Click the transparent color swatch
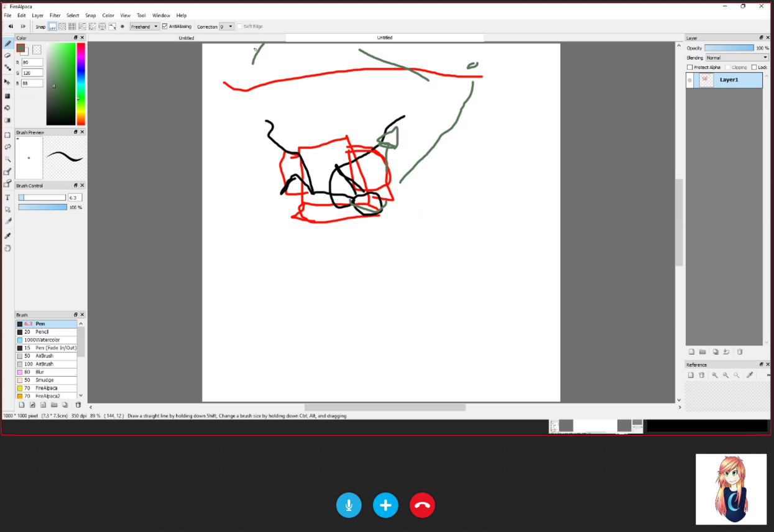The image size is (774, 532). coord(37,50)
